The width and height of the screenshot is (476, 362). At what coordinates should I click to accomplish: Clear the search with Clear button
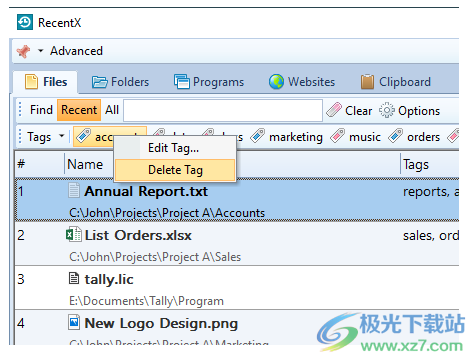349,110
